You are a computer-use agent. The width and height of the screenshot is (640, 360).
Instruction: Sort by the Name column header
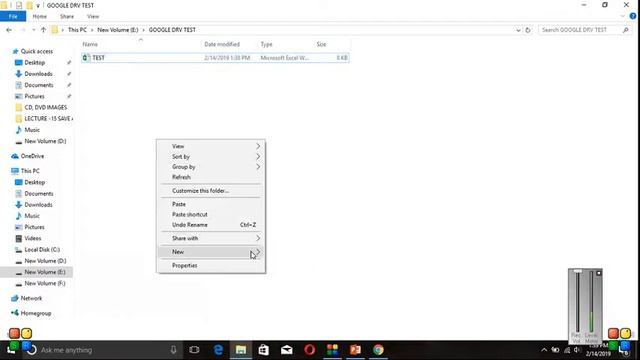point(90,44)
